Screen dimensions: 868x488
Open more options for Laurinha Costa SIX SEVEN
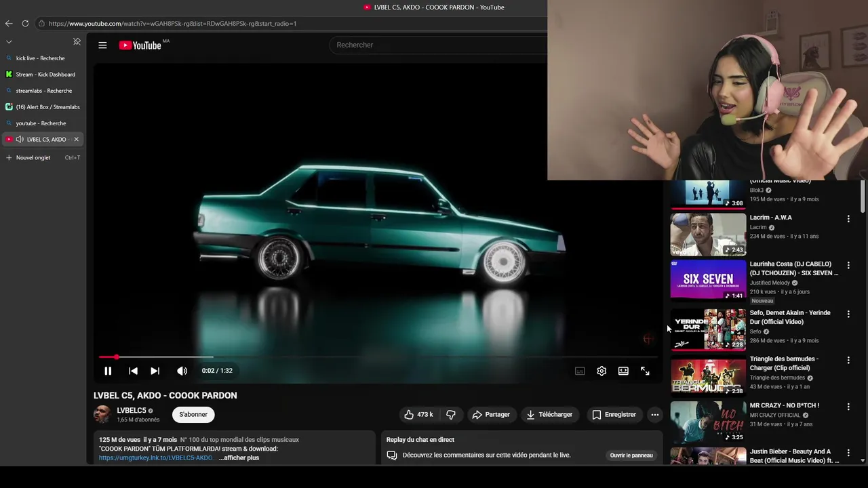tap(848, 266)
